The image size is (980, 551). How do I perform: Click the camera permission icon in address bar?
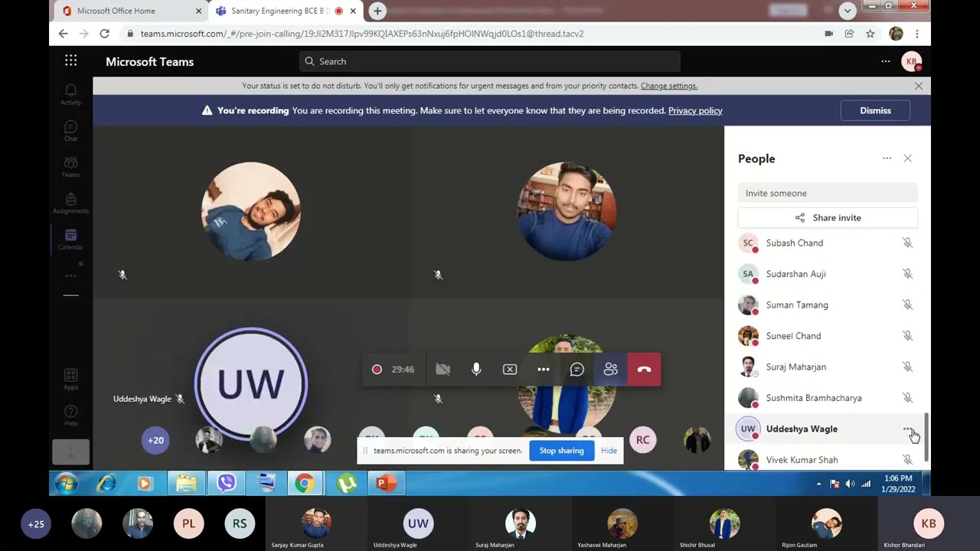[828, 34]
